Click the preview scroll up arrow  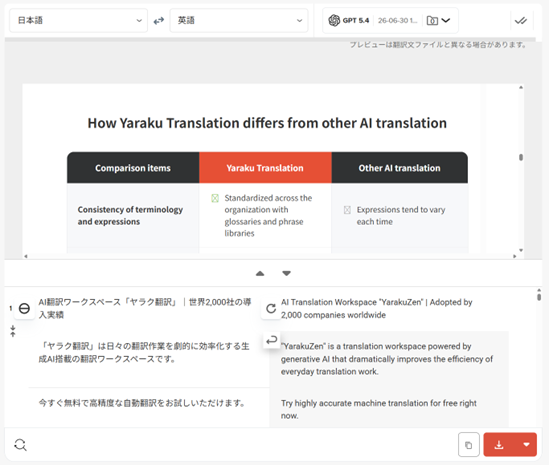(x=521, y=87)
